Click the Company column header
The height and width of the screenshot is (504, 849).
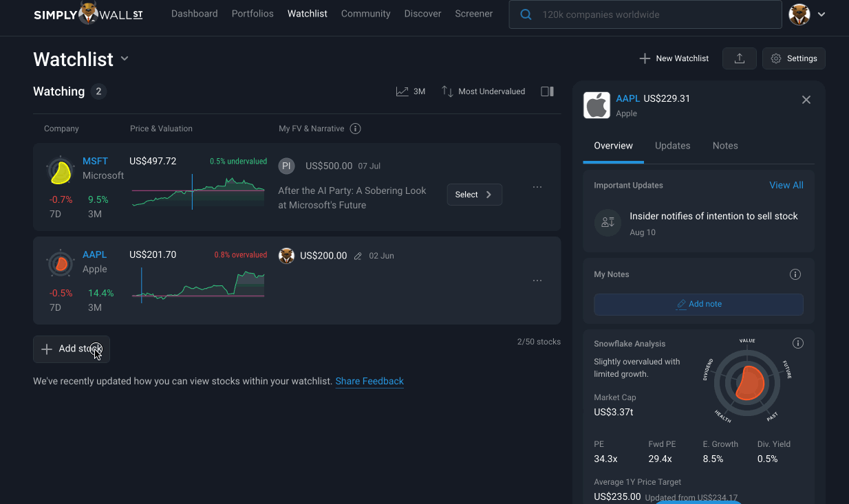[x=61, y=129]
